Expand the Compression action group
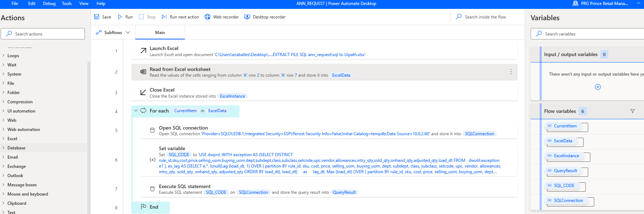 (3, 101)
